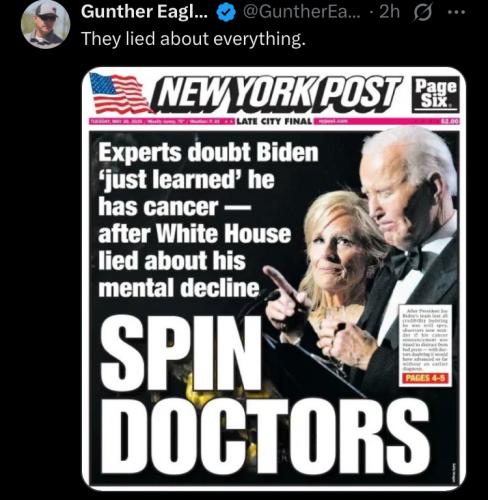Click the large SPIN headline word

pos(182,353)
